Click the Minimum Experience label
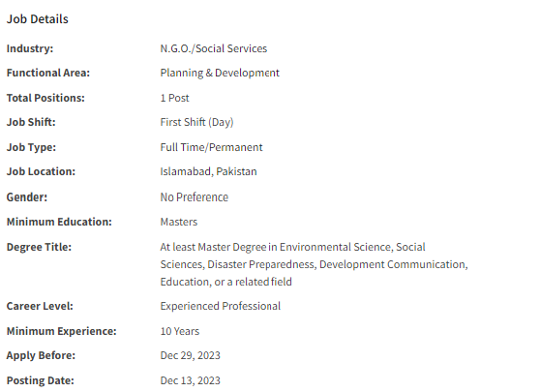This screenshot has width=540, height=392. point(62,331)
